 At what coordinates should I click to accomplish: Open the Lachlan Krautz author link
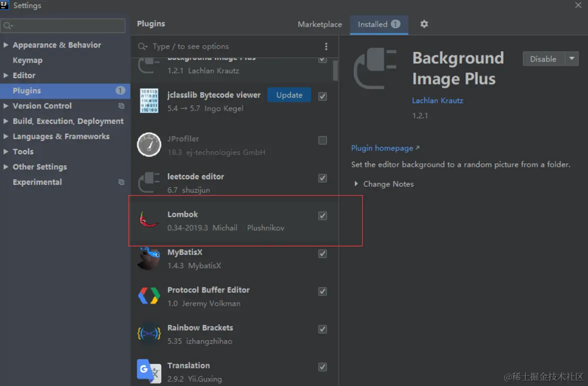pyautogui.click(x=437, y=101)
